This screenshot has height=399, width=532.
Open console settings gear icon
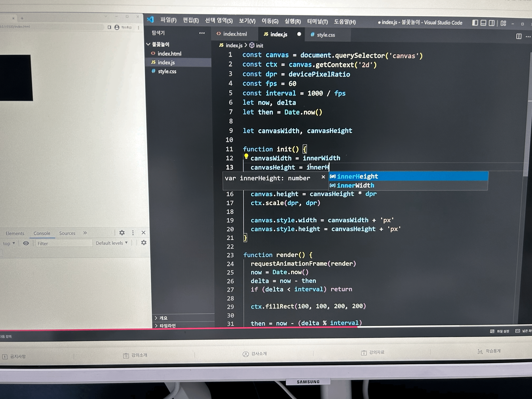(144, 242)
